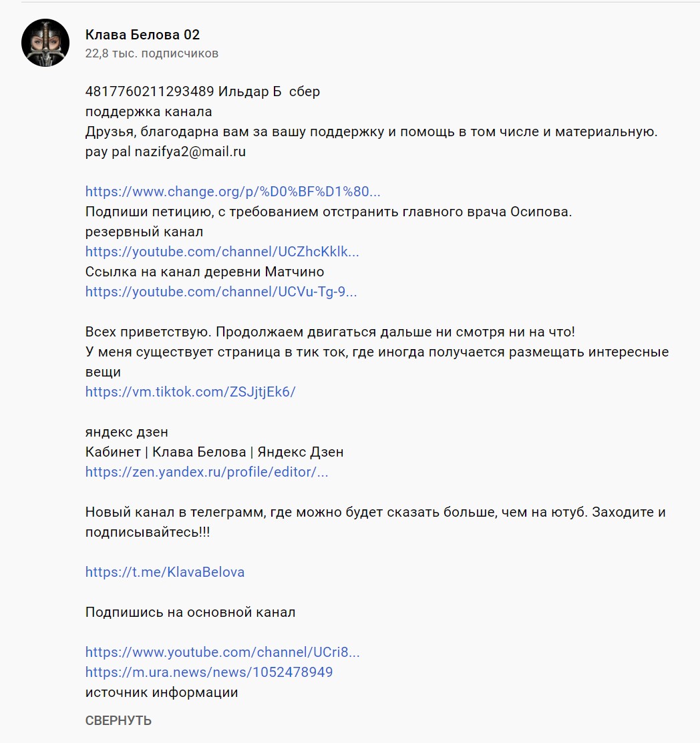
Task: Click the резервный канал label
Action: [144, 232]
